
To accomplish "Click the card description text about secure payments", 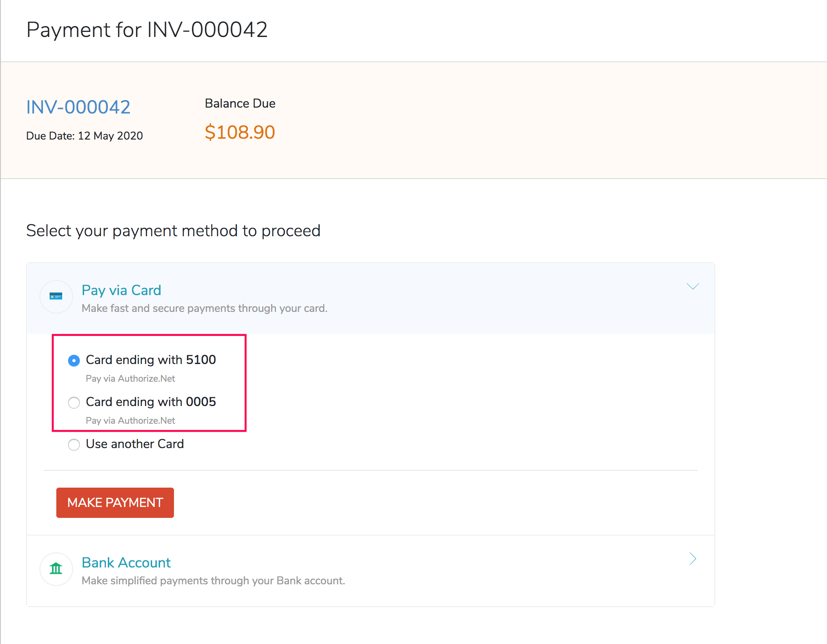I will 204,308.
